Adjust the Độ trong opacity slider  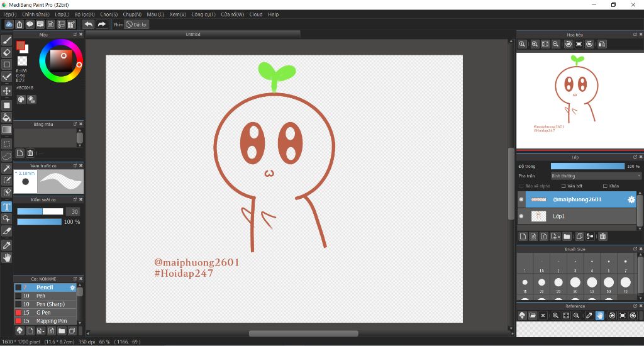pos(587,167)
